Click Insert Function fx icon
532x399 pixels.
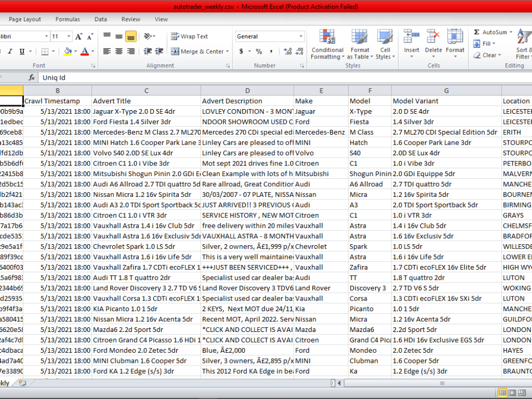point(31,78)
